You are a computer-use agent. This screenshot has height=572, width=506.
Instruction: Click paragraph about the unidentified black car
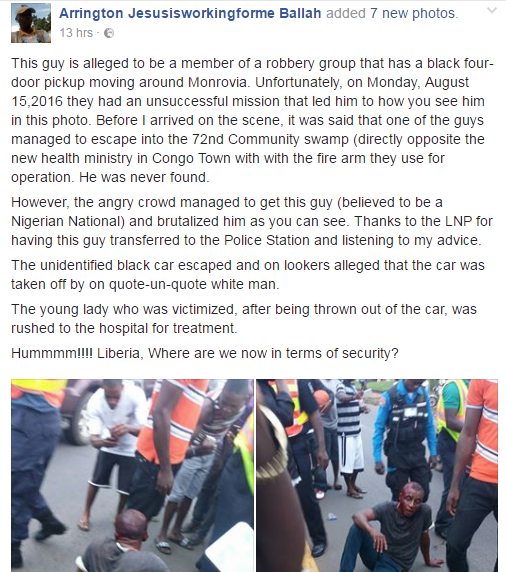[x=248, y=274]
